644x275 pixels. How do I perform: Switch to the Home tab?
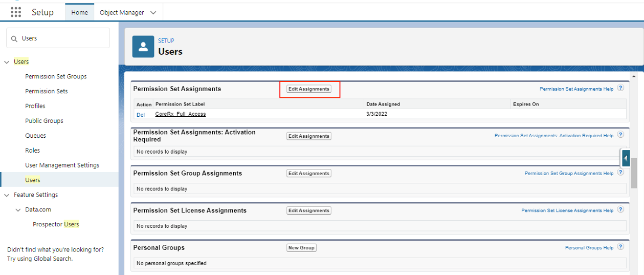click(x=79, y=13)
